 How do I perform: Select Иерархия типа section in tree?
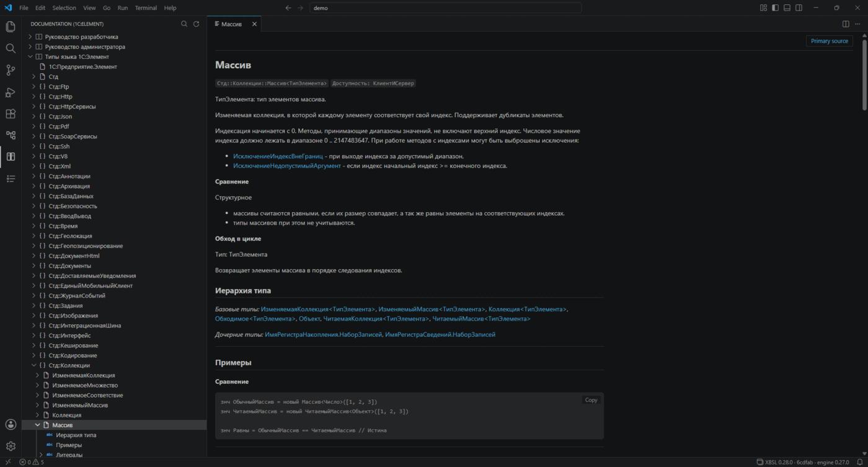pos(76,435)
